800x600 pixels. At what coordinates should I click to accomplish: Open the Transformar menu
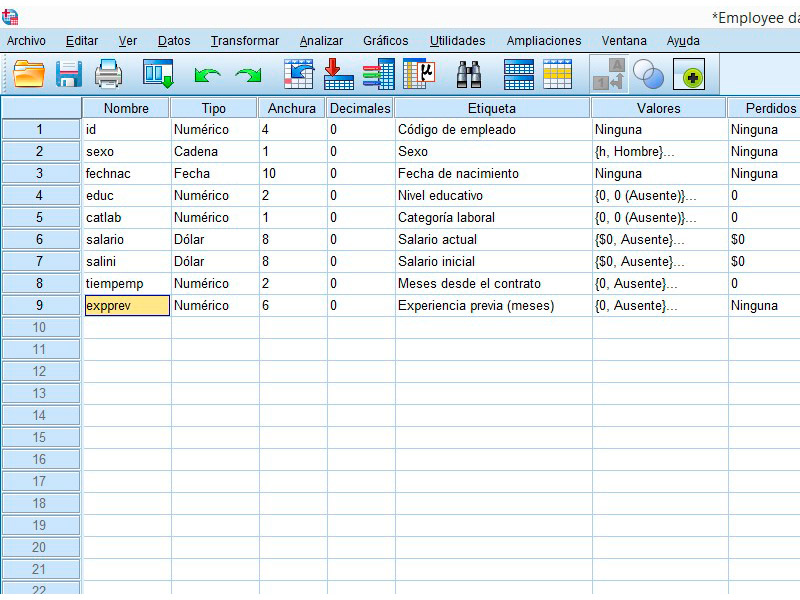244,41
